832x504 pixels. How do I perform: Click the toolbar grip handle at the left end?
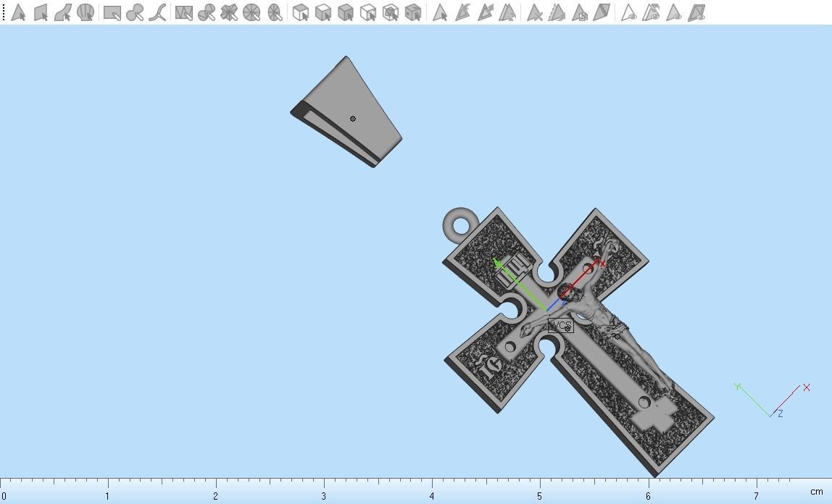4,12
